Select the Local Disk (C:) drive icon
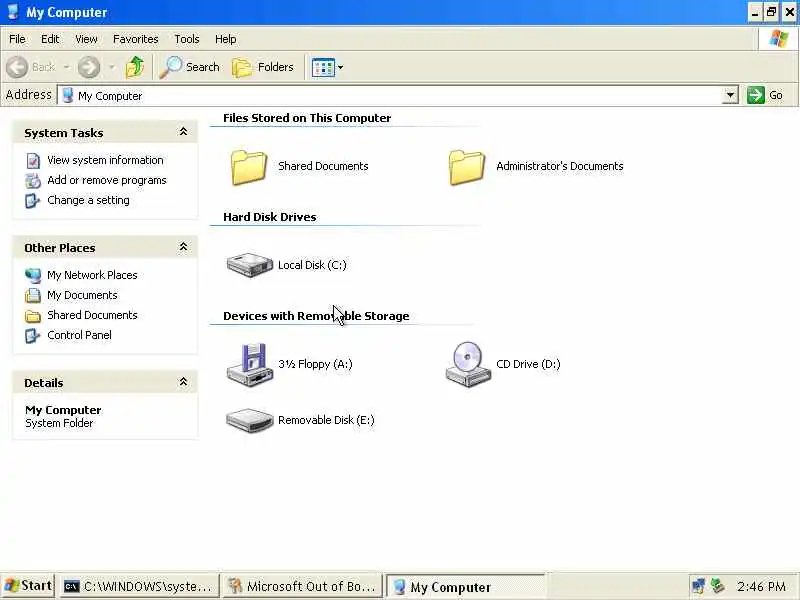800x600 pixels. tap(249, 265)
